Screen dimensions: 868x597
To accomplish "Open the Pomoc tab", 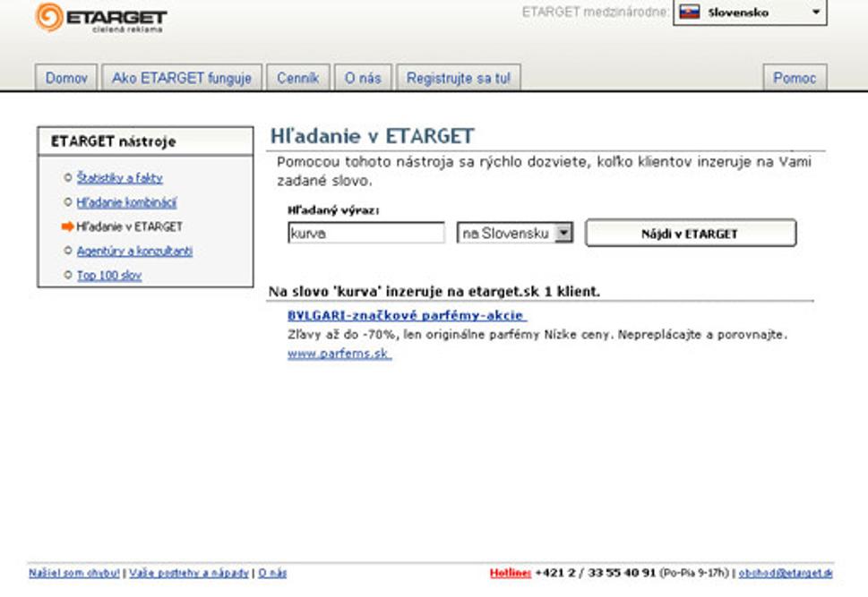I will (x=795, y=78).
